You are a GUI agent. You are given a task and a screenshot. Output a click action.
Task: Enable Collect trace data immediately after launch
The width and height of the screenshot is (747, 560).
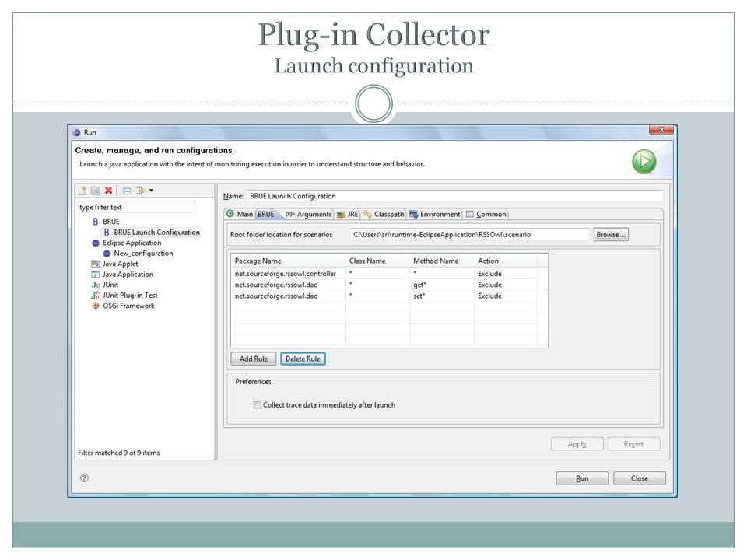click(258, 404)
